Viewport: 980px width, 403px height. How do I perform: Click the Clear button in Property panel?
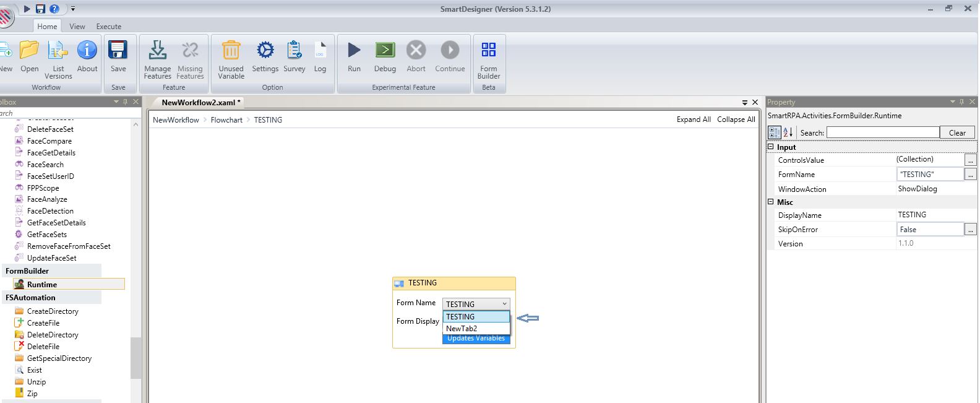[956, 132]
